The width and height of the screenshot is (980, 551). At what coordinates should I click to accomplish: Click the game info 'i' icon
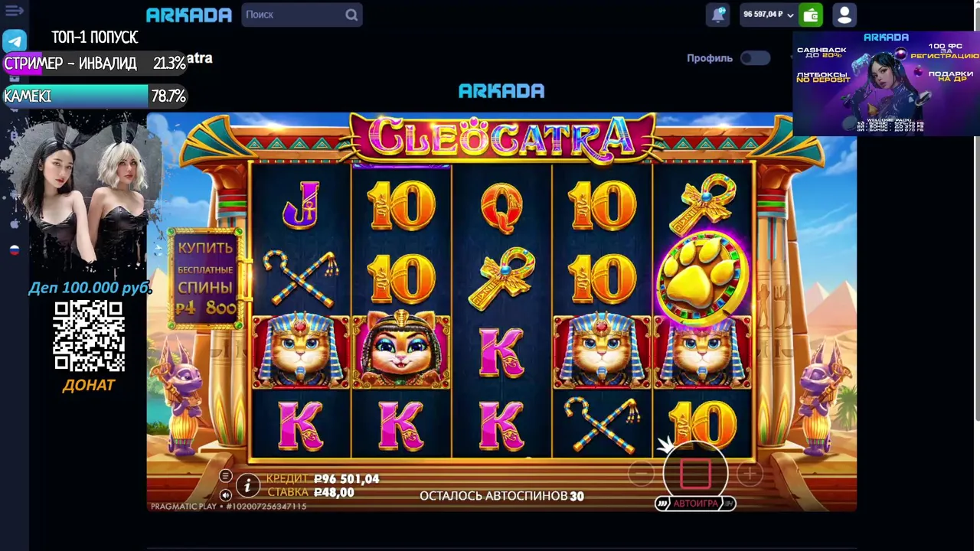[247, 484]
